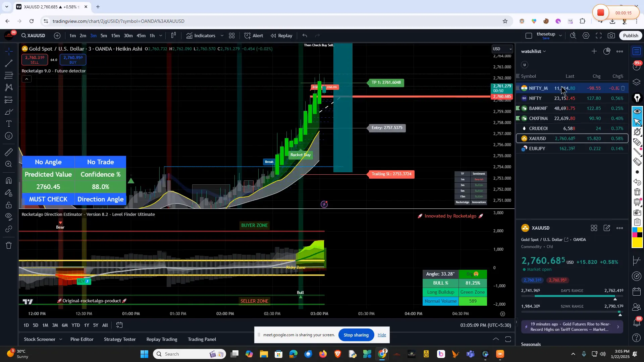Select the Text annotation tool

9,124
